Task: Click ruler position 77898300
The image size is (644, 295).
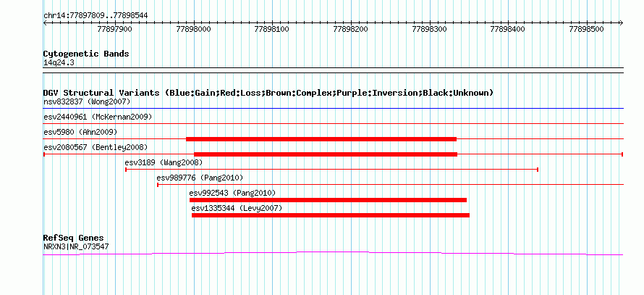Action: [429, 29]
